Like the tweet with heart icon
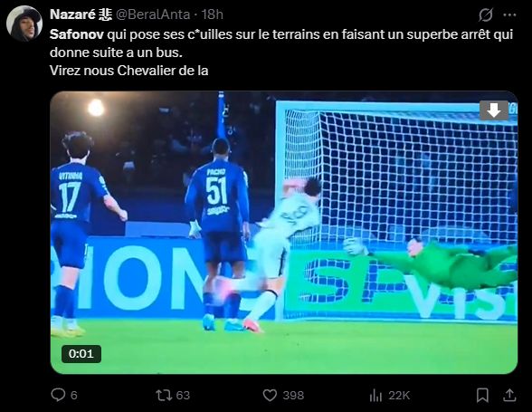The width and height of the screenshot is (532, 412). click(x=270, y=395)
